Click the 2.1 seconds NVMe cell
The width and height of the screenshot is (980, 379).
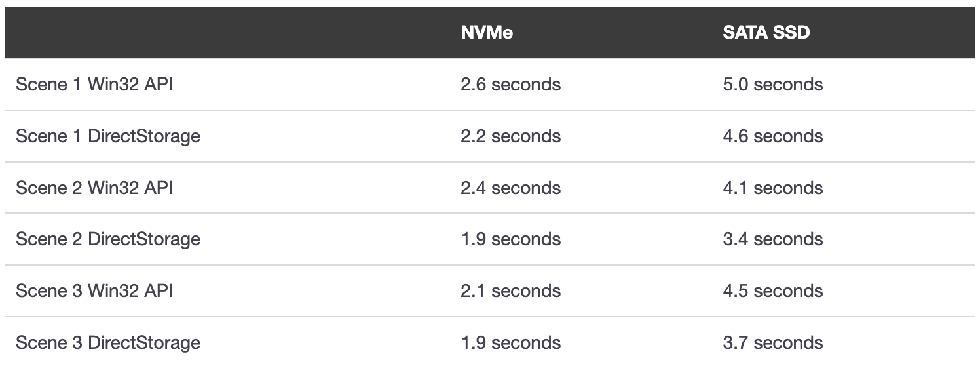pyautogui.click(x=510, y=291)
